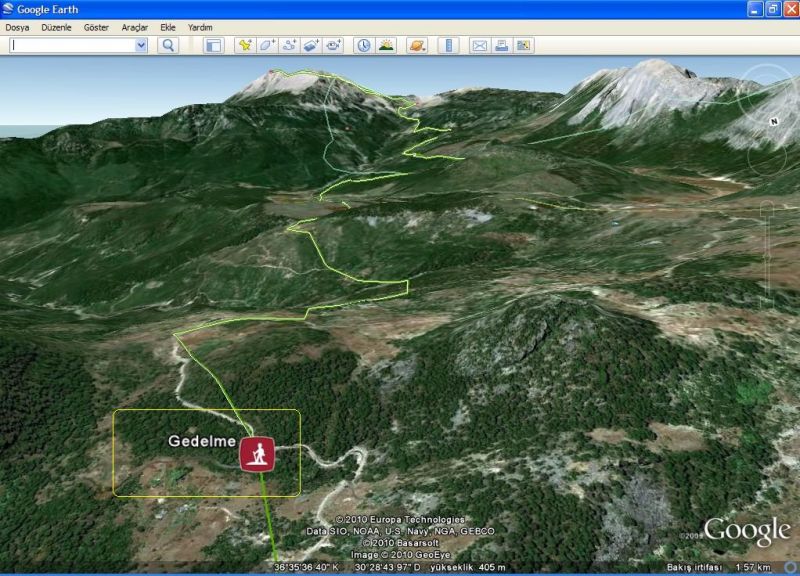The image size is (800, 576).
Task: Click inside the search text field
Action: [70, 45]
